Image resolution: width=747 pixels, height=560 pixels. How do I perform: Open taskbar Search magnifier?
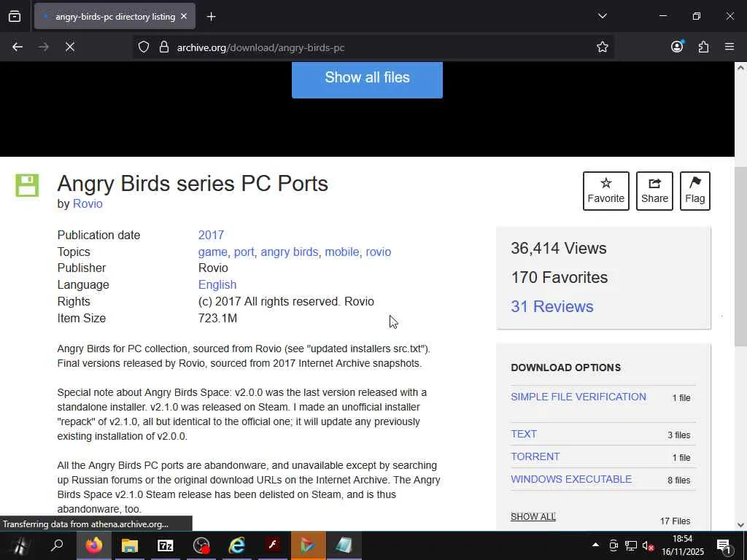point(57,545)
